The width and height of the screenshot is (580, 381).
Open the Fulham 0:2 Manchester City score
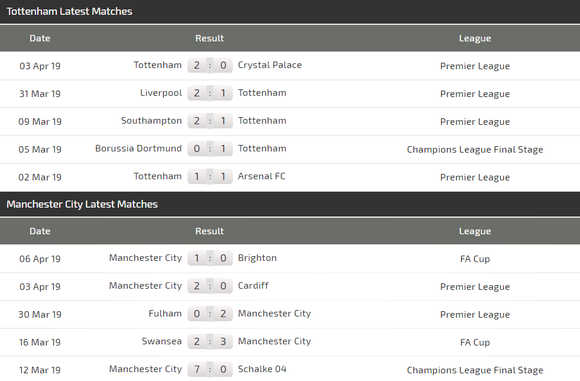210,314
